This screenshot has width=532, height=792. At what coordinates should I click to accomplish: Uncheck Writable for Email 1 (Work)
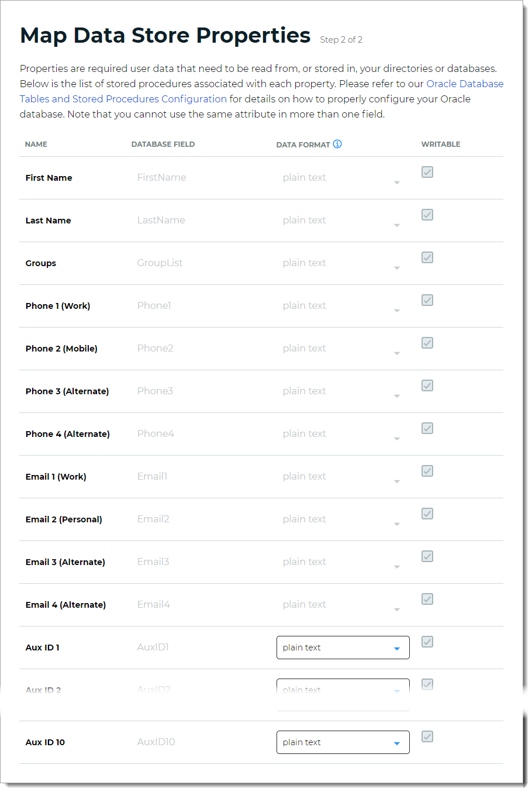[427, 471]
